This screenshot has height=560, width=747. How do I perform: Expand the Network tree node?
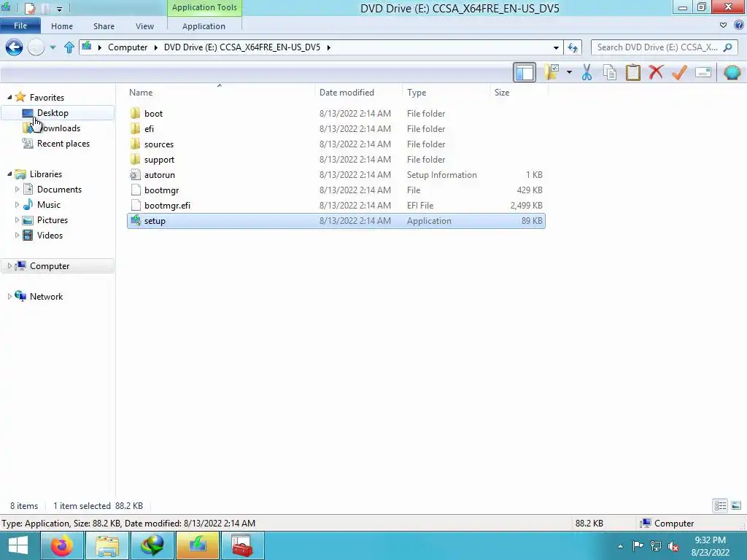(x=9, y=296)
